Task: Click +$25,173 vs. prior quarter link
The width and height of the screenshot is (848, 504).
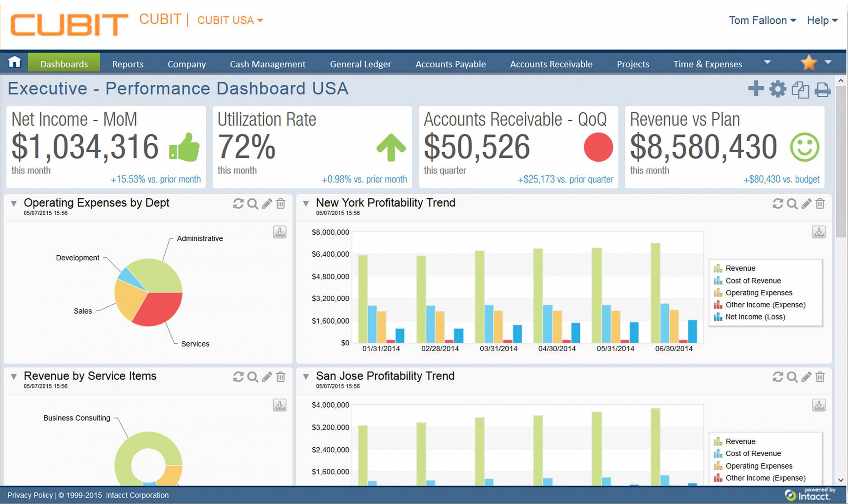Action: [565, 179]
